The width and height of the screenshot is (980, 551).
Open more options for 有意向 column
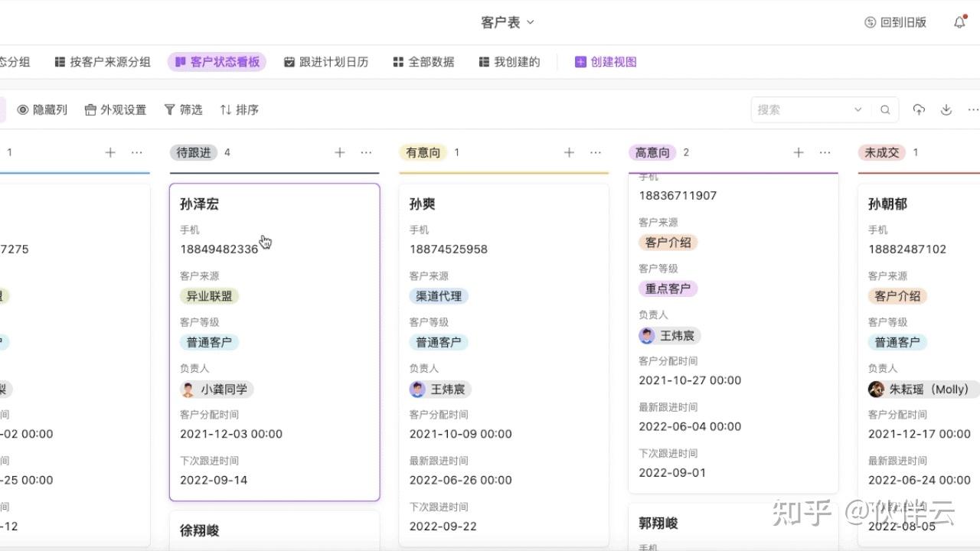tap(596, 153)
